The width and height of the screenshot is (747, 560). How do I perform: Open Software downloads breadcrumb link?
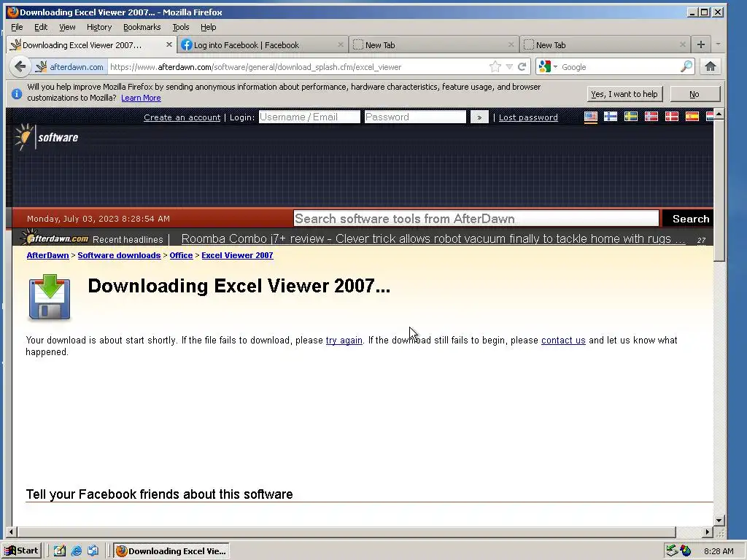click(x=119, y=255)
